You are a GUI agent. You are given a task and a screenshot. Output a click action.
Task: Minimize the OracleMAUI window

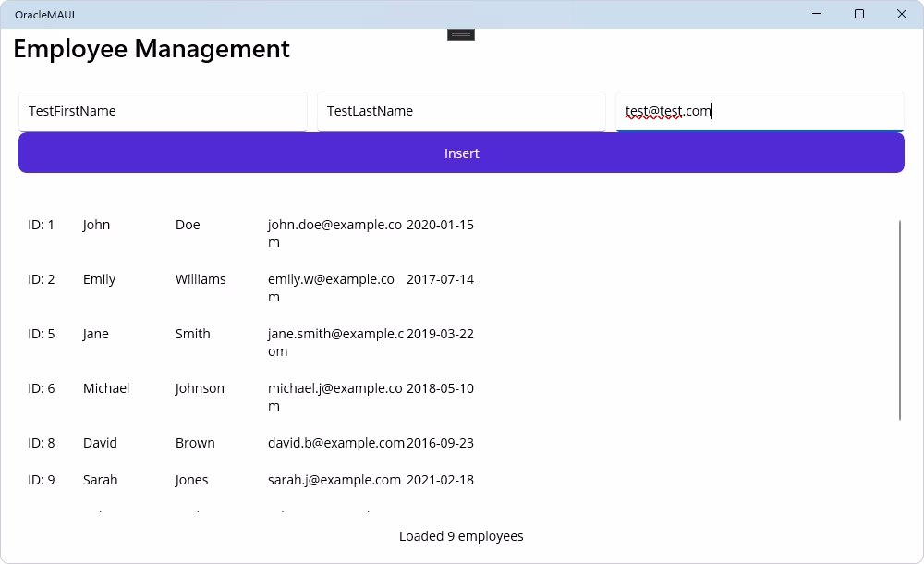point(816,14)
